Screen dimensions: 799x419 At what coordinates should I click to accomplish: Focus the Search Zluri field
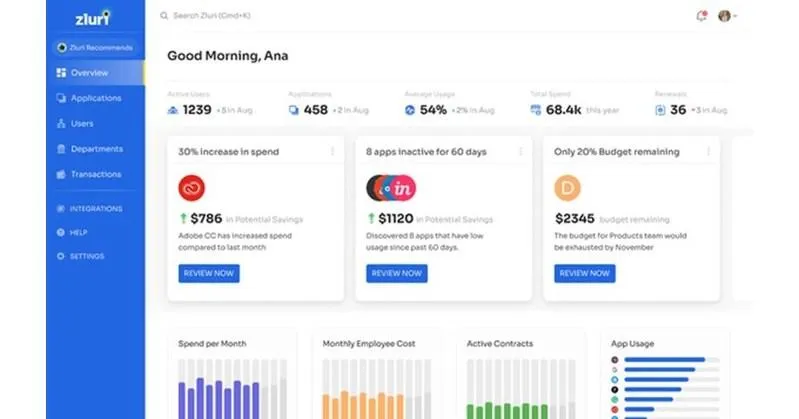click(211, 16)
